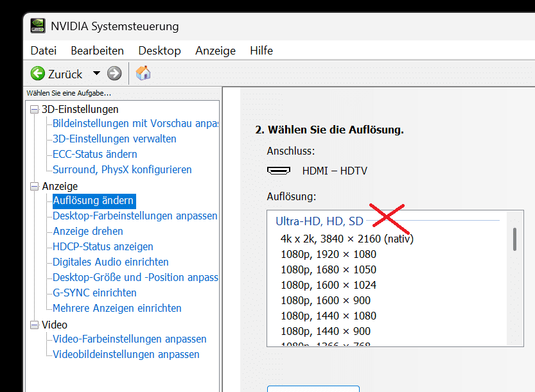The image size is (535, 392).
Task: Click the 3D-Einstellungen category label
Action: (x=80, y=110)
